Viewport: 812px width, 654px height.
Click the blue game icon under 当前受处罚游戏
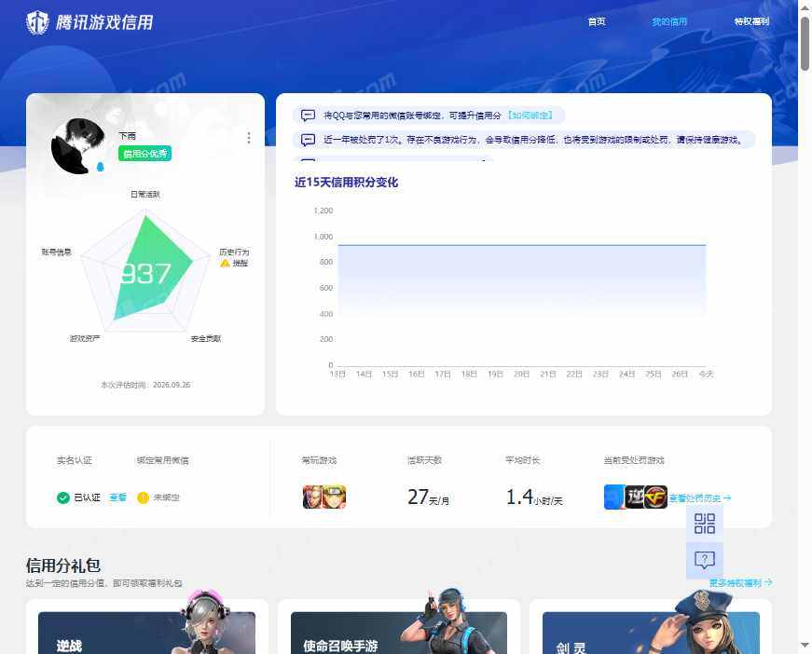(x=614, y=497)
